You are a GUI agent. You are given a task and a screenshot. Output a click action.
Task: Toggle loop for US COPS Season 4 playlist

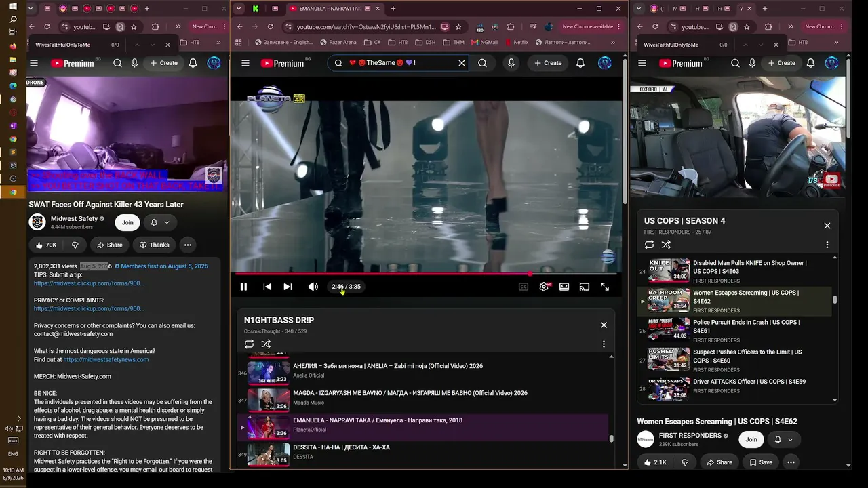coord(649,245)
